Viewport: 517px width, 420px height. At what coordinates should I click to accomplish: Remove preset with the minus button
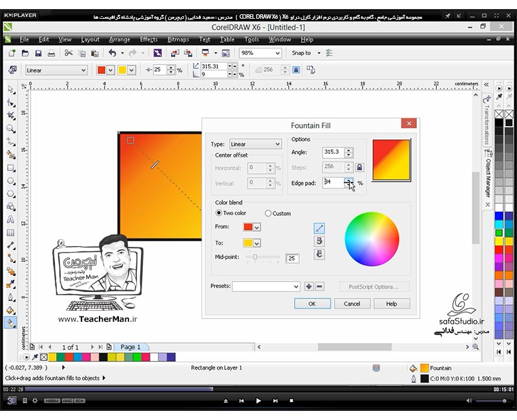(x=319, y=286)
